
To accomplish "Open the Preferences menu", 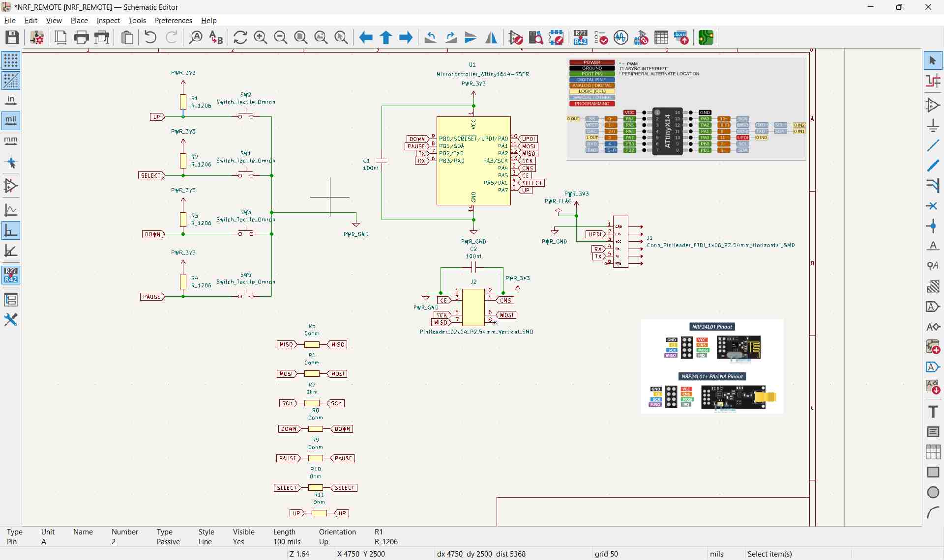I will tap(173, 21).
